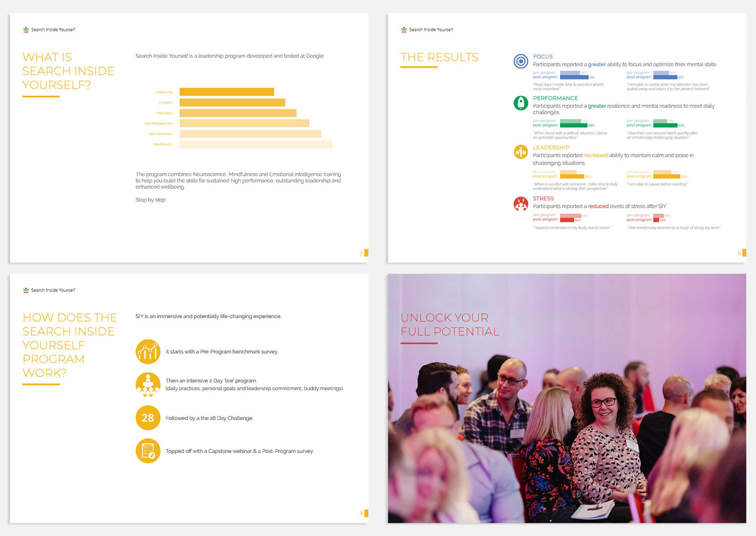Click 'UNLOCK YOUR FULL POTENTIAL' title on photo
The height and width of the screenshot is (536, 756).
click(450, 324)
